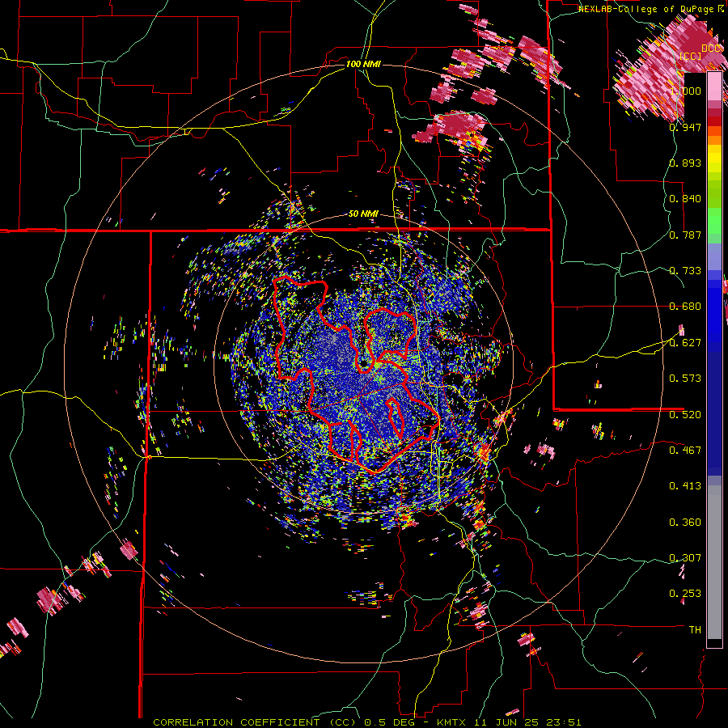Select the 0.573 legend value

coord(685,379)
